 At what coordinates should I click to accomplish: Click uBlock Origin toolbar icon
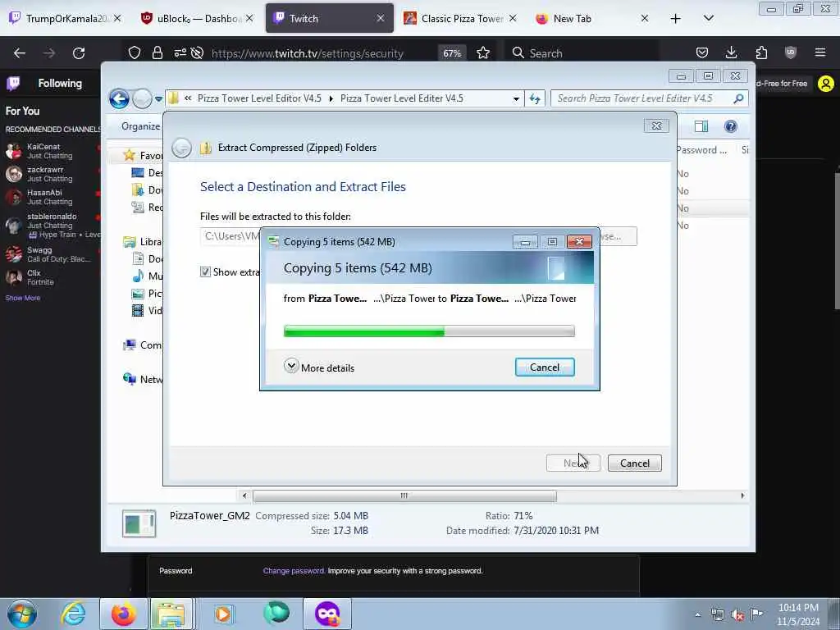[x=790, y=53]
